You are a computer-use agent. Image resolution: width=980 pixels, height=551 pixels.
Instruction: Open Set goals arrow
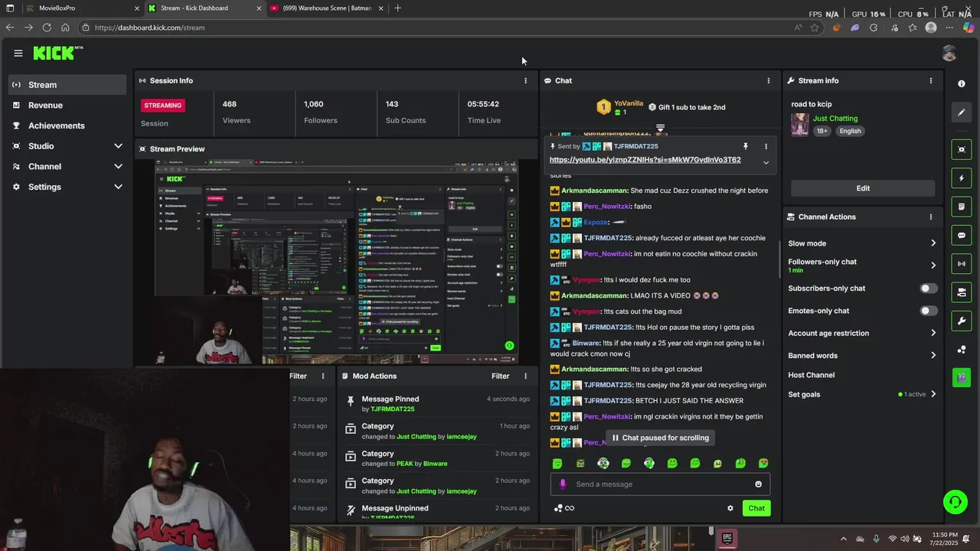(x=933, y=394)
